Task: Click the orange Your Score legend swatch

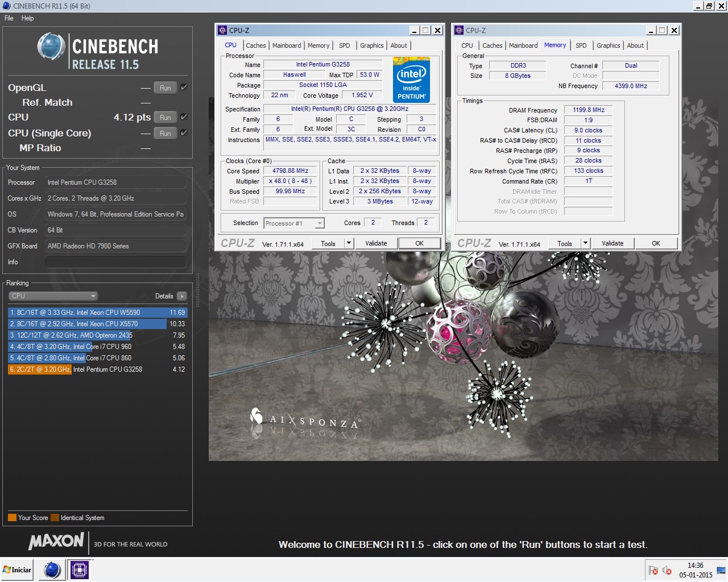Action: [12, 518]
